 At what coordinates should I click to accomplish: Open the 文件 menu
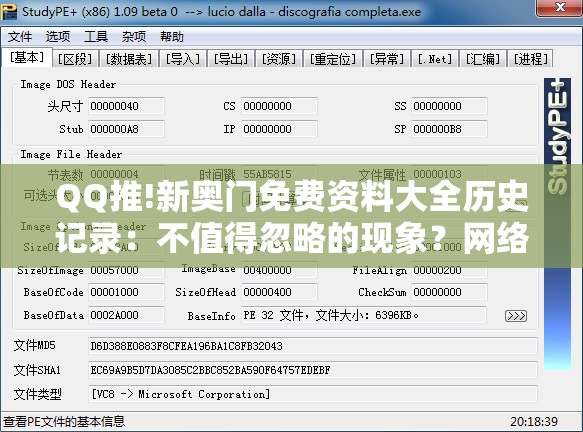coord(20,36)
